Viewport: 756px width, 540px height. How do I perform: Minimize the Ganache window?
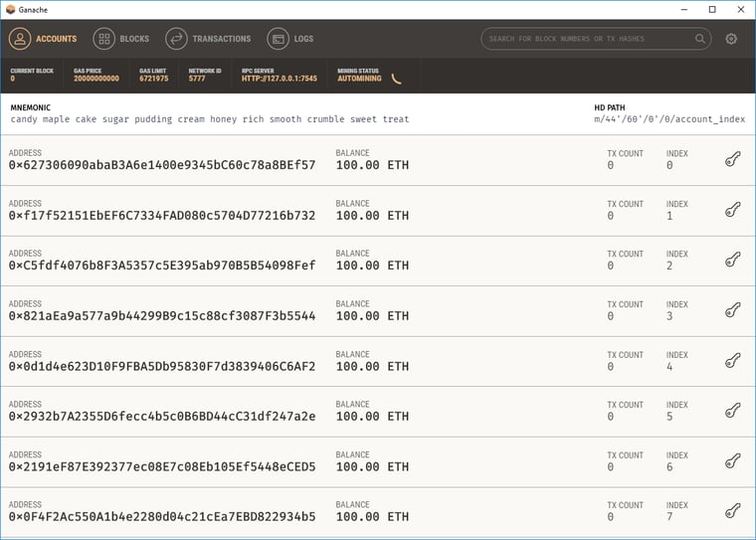684,9
